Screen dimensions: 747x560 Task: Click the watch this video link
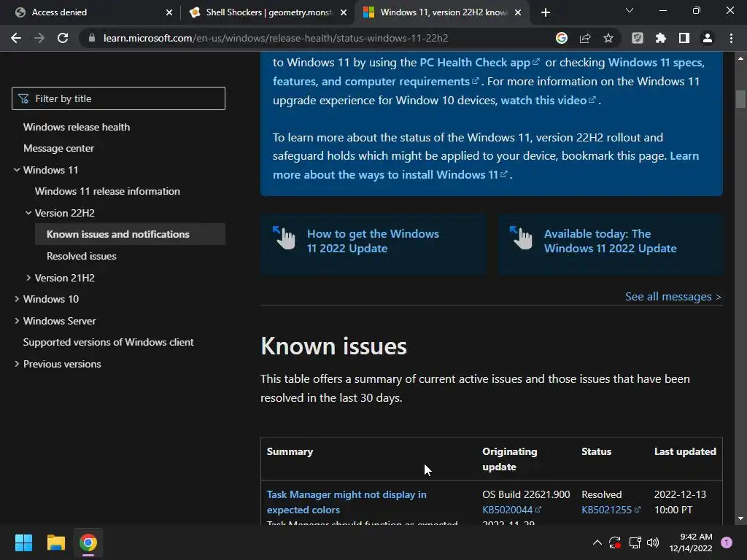pyautogui.click(x=547, y=101)
